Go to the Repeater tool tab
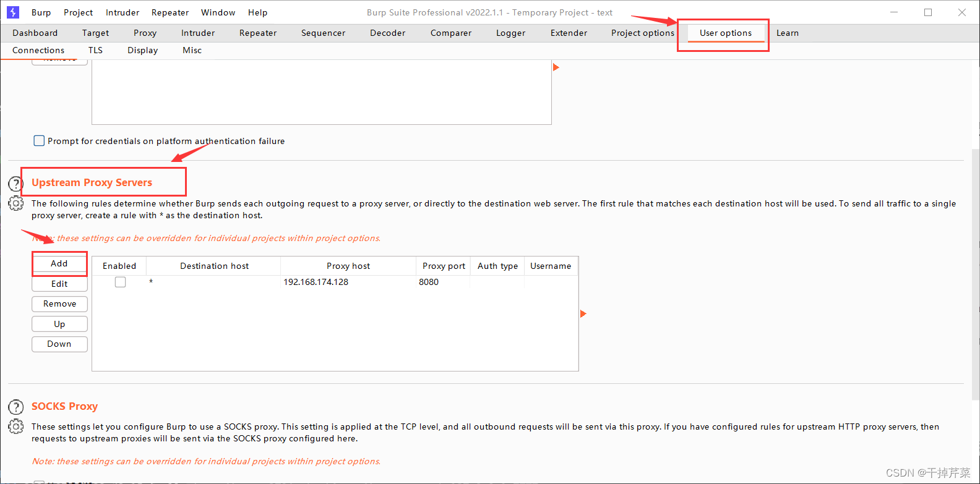This screenshot has width=980, height=484. pyautogui.click(x=258, y=33)
